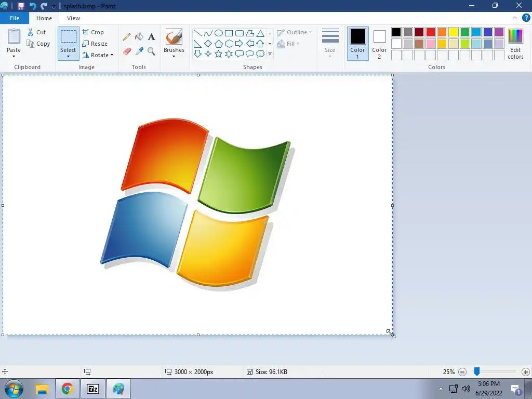532x399 pixels.
Task: Open Edit colors dialog
Action: (515, 44)
